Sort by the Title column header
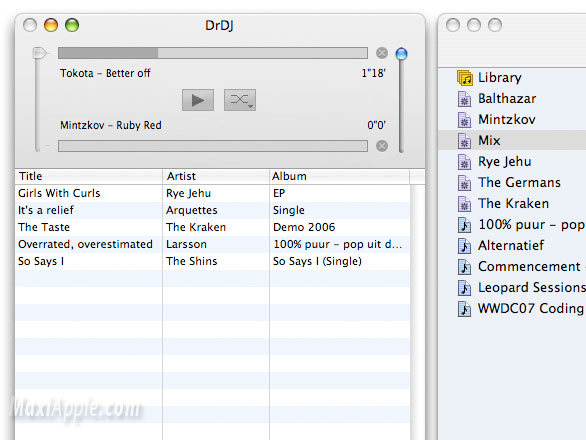The image size is (586, 440). [x=89, y=176]
